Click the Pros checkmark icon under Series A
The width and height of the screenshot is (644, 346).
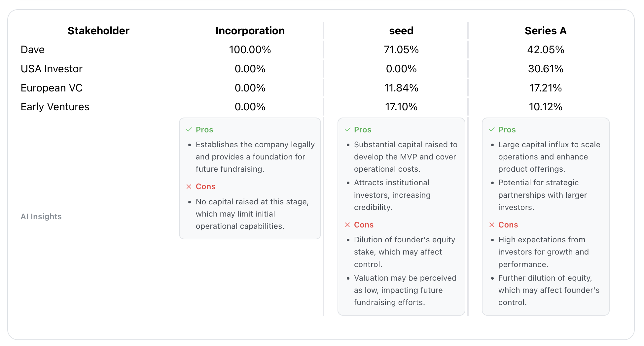[491, 130]
